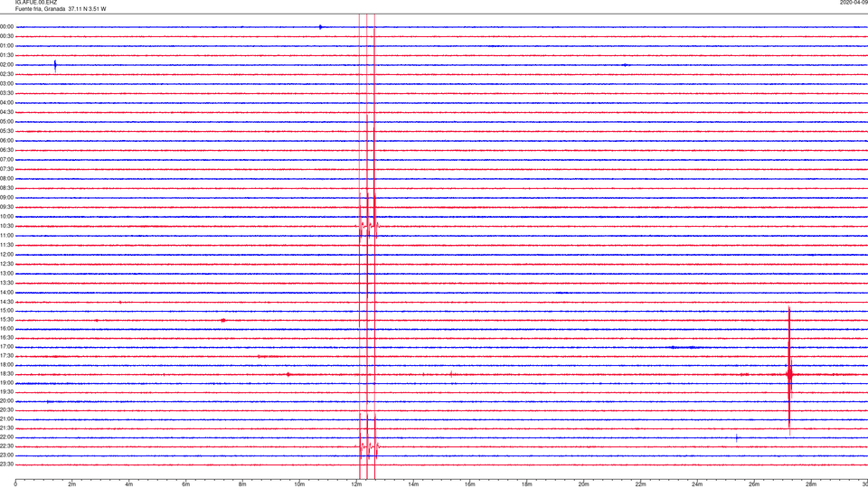Select the 03:00 time row label
Screen dimensions: 868x488
7,83
